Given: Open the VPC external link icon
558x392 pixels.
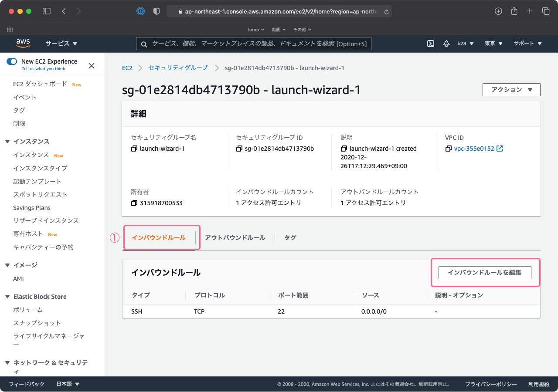Looking at the screenshot, I should click(500, 149).
